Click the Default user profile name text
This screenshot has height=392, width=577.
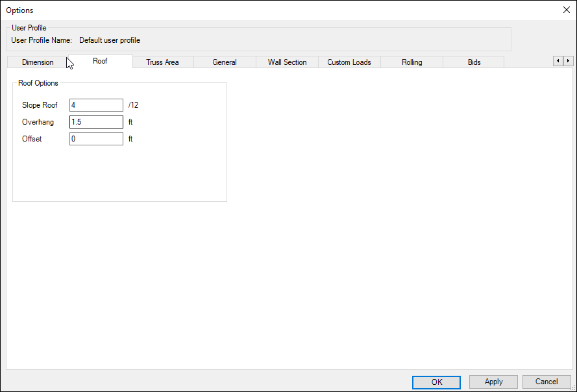coord(110,40)
